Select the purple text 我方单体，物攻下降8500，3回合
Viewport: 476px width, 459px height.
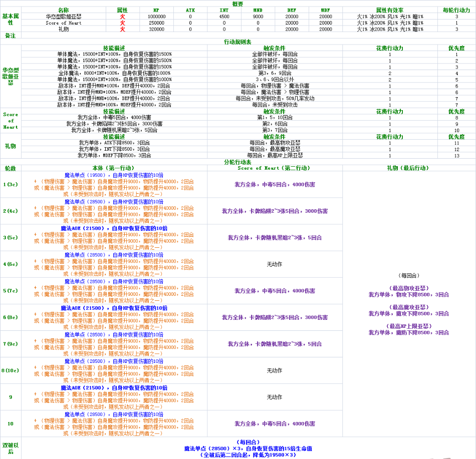pos(408,295)
